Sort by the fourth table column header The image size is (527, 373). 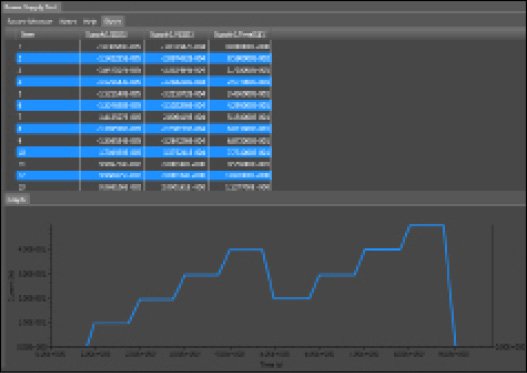coord(239,34)
